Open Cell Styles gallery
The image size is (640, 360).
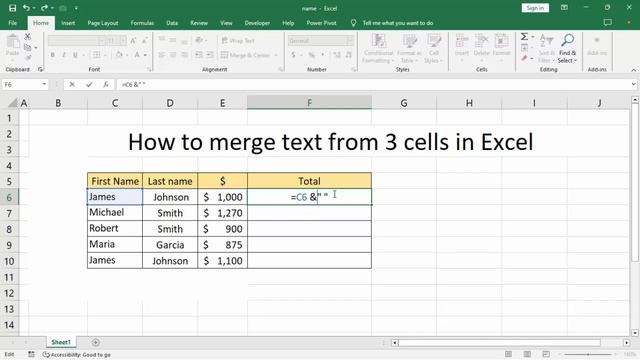click(433, 49)
